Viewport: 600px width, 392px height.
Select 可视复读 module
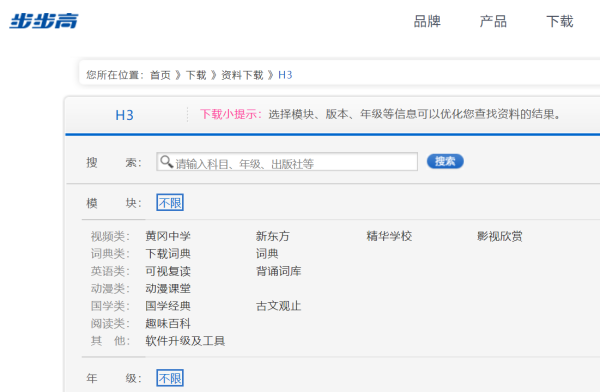168,271
